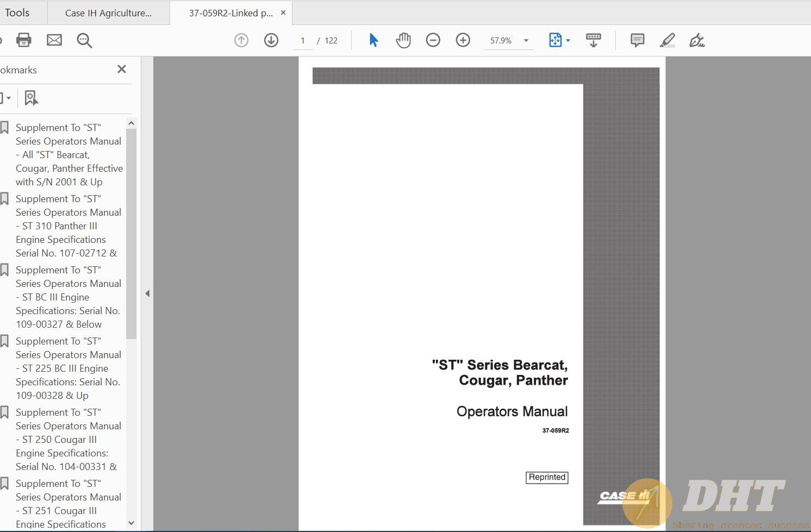Open bookmark ST 250 Cougar III Engine Specifications

(x=68, y=440)
